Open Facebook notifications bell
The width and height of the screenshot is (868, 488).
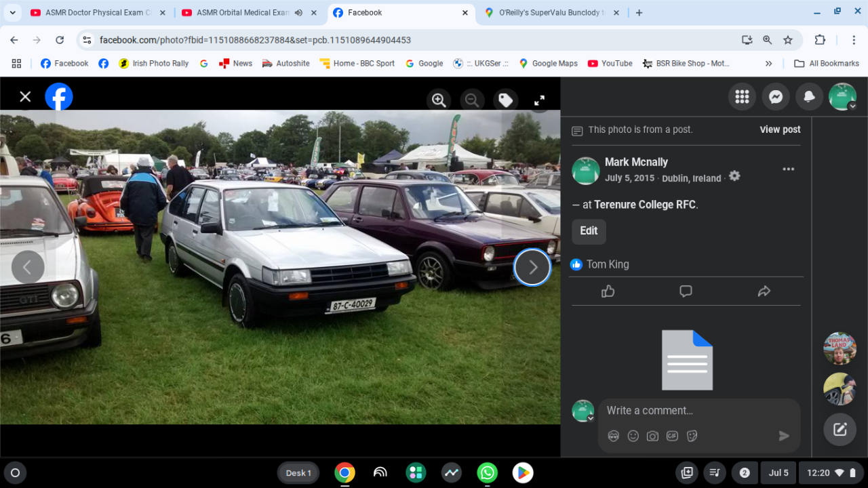pos(808,97)
